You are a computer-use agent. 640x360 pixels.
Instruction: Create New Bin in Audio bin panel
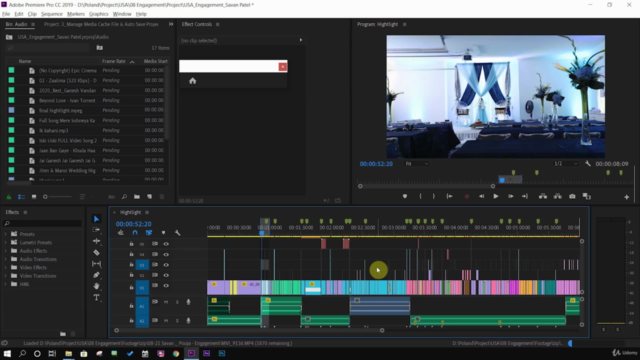coord(137,197)
